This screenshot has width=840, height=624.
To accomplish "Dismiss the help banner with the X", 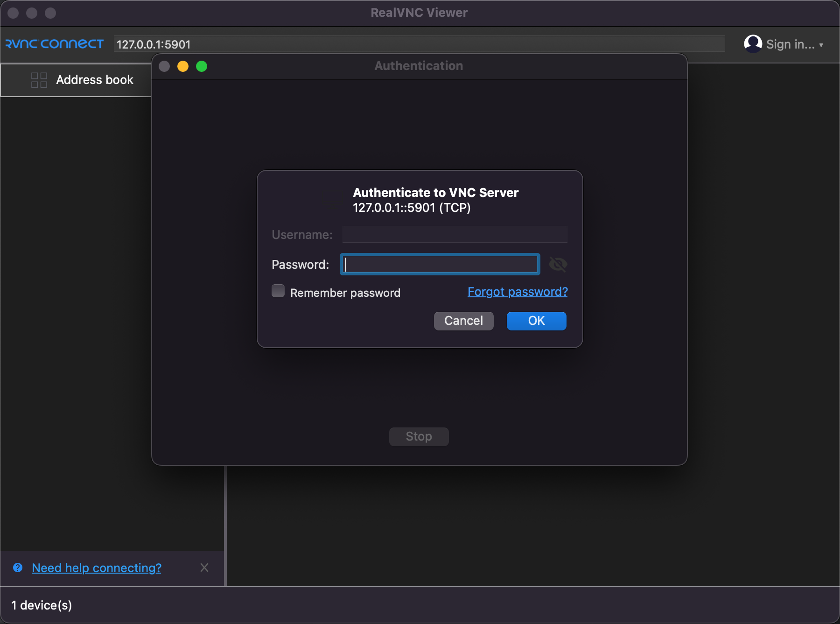I will [x=204, y=568].
